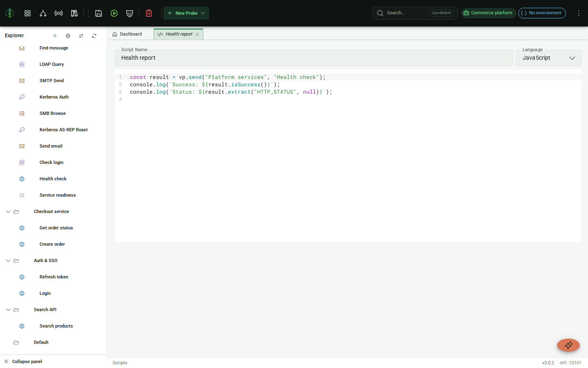
Task: Focus the Search field
Action: (x=414, y=13)
